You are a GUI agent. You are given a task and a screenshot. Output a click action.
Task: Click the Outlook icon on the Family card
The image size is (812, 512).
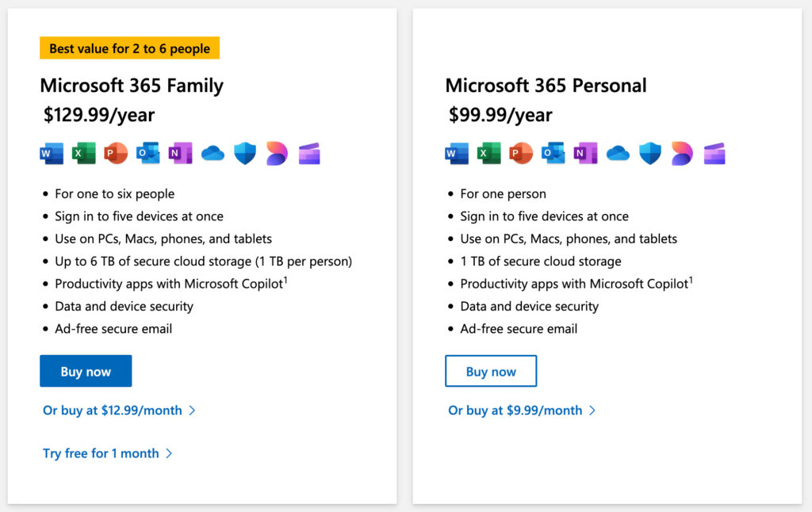[x=148, y=153]
